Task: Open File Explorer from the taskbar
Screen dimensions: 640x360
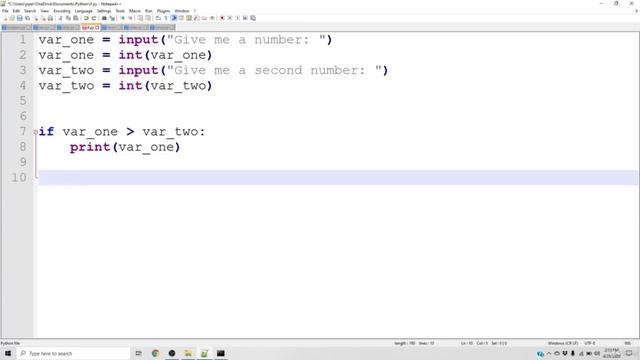Action: (188, 353)
